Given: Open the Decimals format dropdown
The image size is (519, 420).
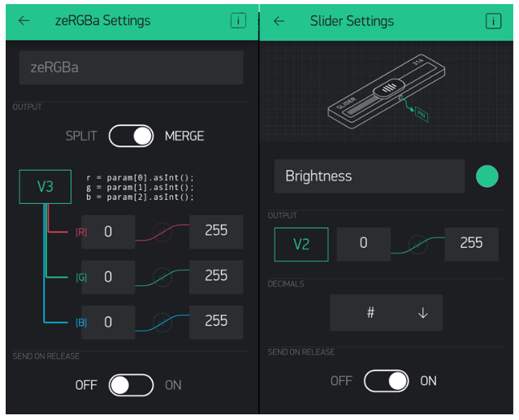Looking at the screenshot, I should [x=386, y=313].
